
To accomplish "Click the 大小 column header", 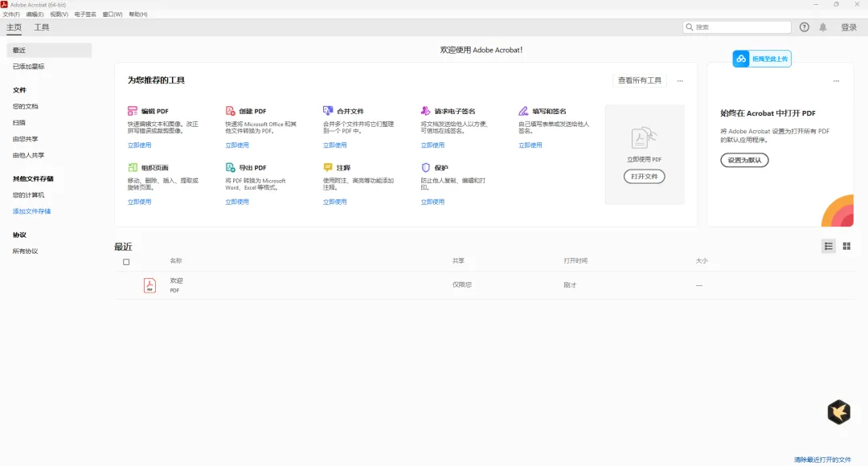I will (x=702, y=260).
